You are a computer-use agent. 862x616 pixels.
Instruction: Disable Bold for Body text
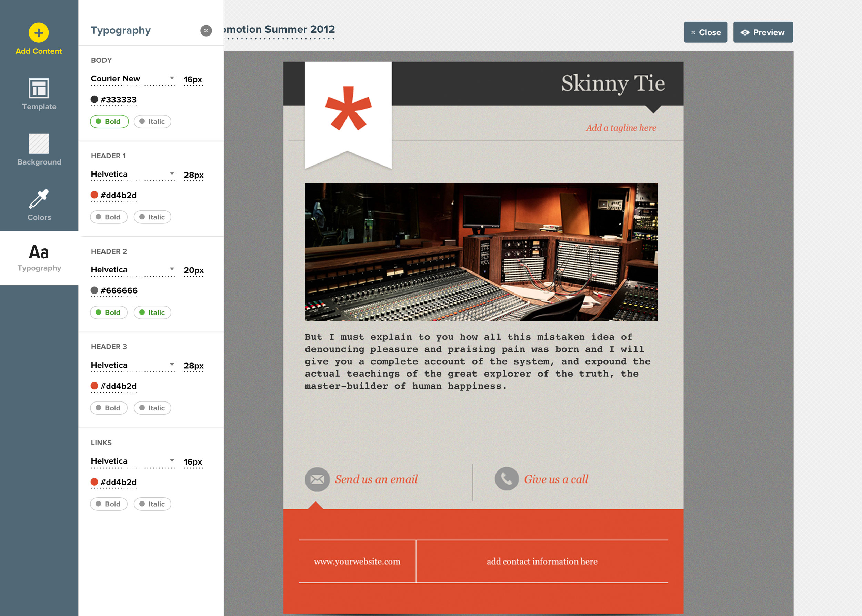click(x=109, y=121)
